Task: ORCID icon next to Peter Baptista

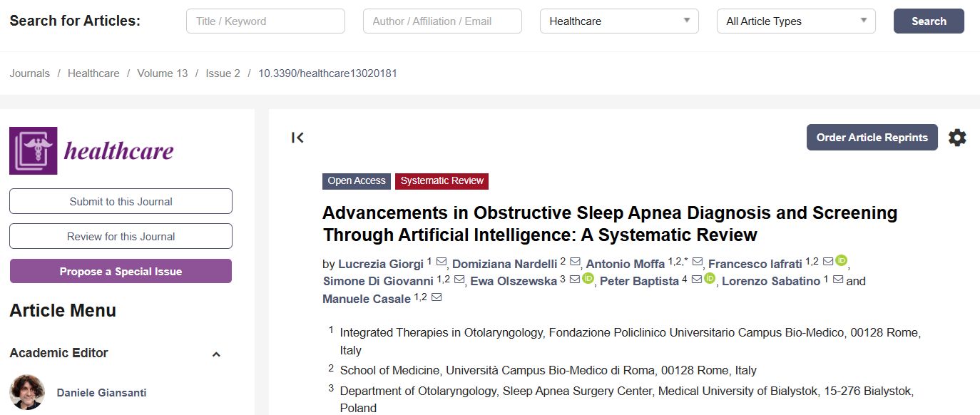Action: tap(709, 278)
